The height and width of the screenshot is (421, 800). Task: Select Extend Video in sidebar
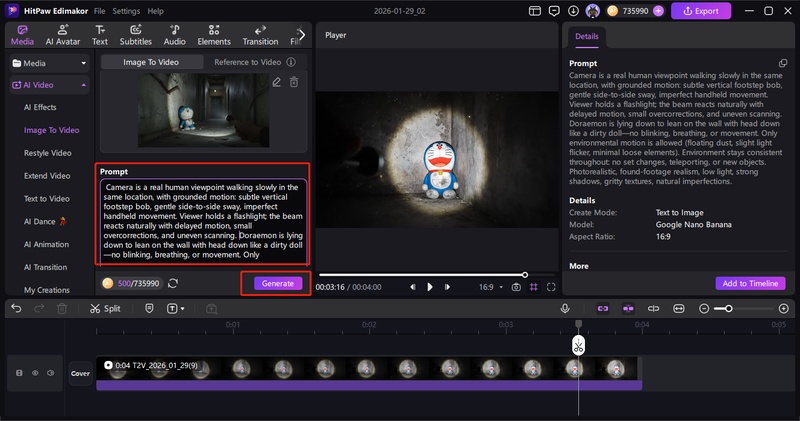[47, 176]
